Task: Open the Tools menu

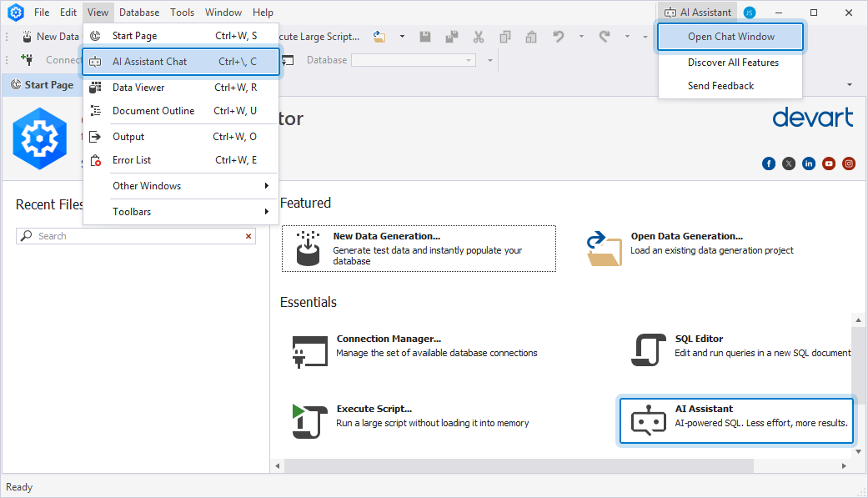Action: 182,13
